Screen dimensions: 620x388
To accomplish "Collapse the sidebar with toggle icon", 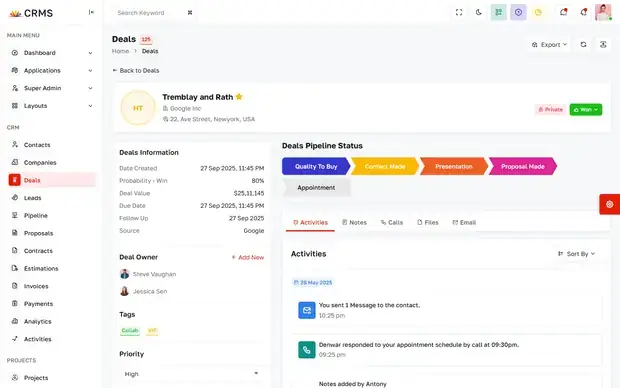I will pyautogui.click(x=91, y=12).
